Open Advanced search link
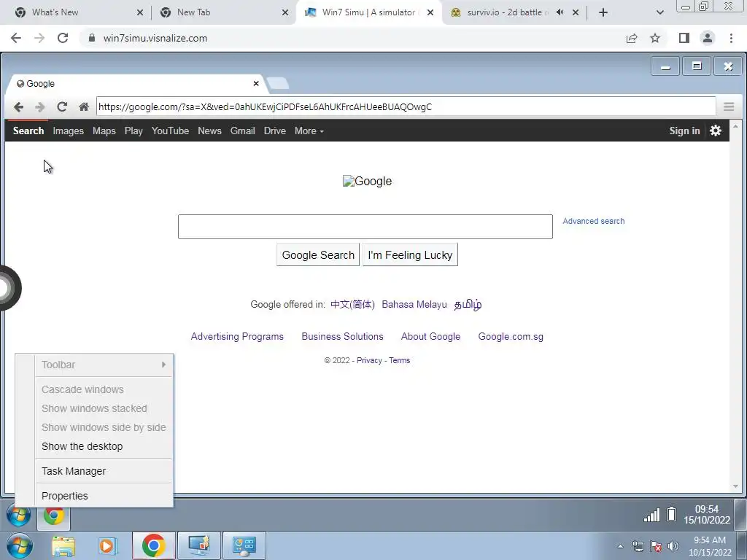 click(x=594, y=221)
